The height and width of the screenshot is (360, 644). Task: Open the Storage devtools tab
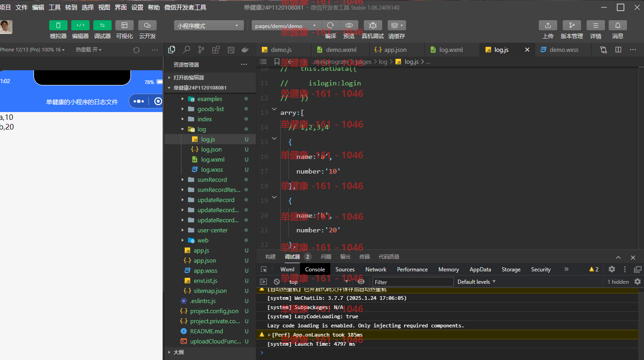(x=511, y=270)
